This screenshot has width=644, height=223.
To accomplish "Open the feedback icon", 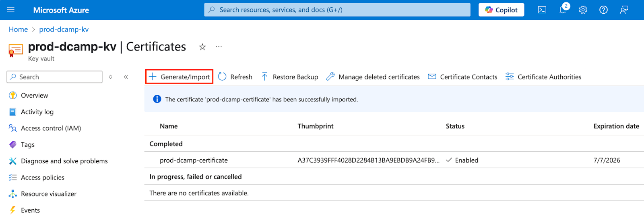I will tap(624, 10).
